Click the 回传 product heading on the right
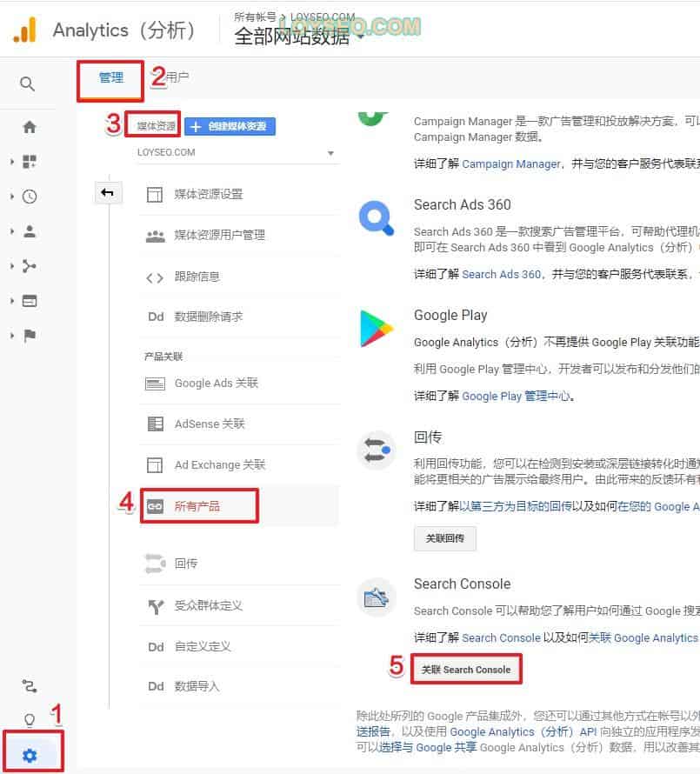This screenshot has width=700, height=774. (x=428, y=437)
